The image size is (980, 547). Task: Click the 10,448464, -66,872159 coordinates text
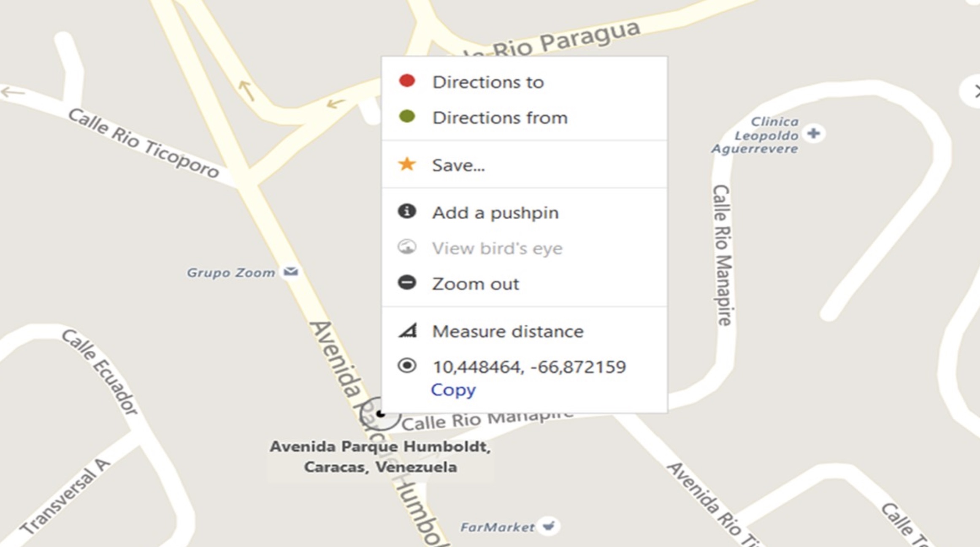(x=529, y=367)
